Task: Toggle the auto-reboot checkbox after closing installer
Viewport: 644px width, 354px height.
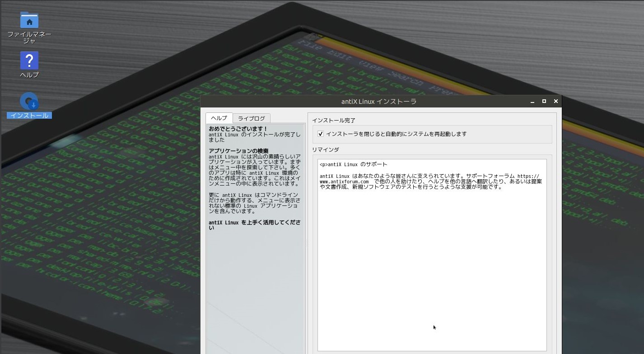Action: (321, 134)
